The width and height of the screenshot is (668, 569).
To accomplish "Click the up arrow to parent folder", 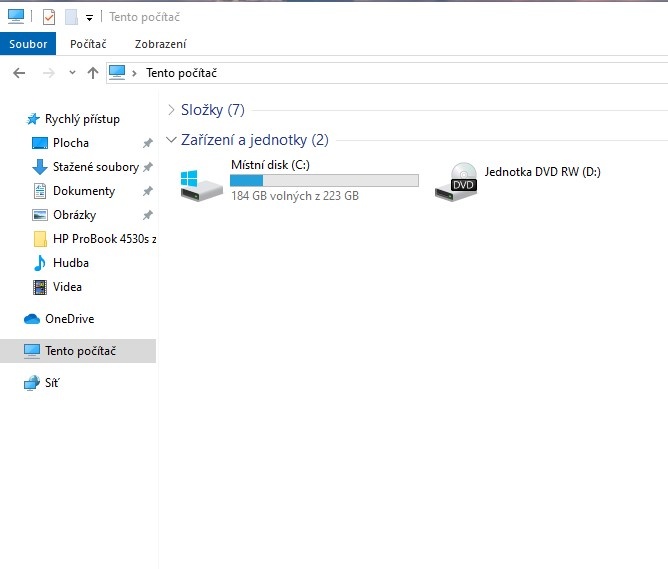I will coord(93,73).
